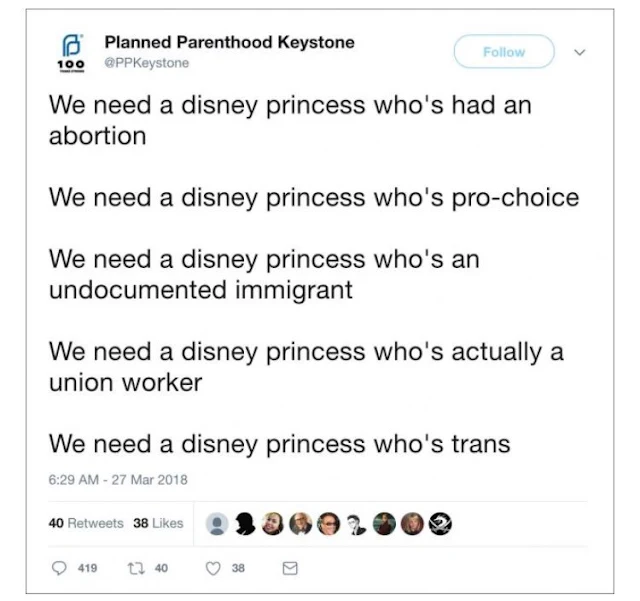Viewport: 640px width, 601px height.
Task: Click the 40 count beside retweet icon
Action: pyautogui.click(x=160, y=567)
